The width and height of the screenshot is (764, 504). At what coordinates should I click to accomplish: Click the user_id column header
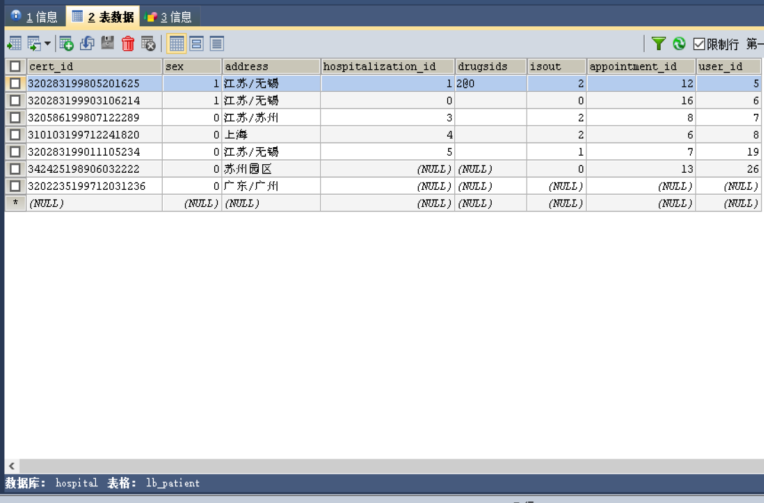tap(728, 66)
